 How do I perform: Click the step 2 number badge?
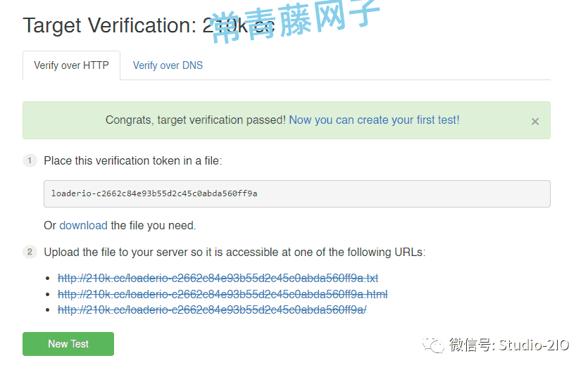[x=30, y=252]
